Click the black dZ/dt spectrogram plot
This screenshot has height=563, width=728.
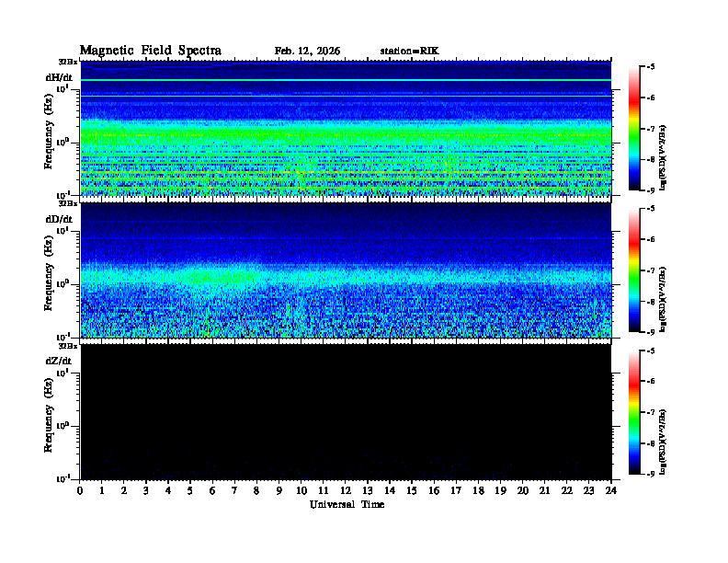pos(346,412)
